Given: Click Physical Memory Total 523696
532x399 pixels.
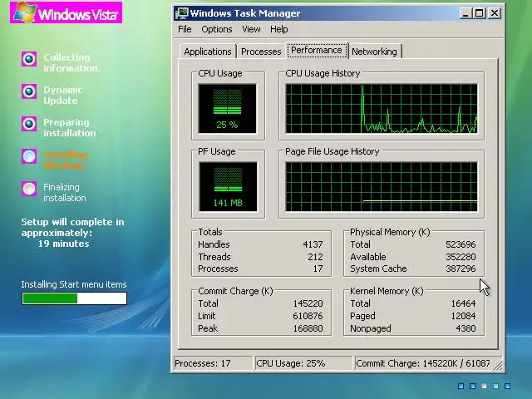Looking at the screenshot, I should click(461, 244).
